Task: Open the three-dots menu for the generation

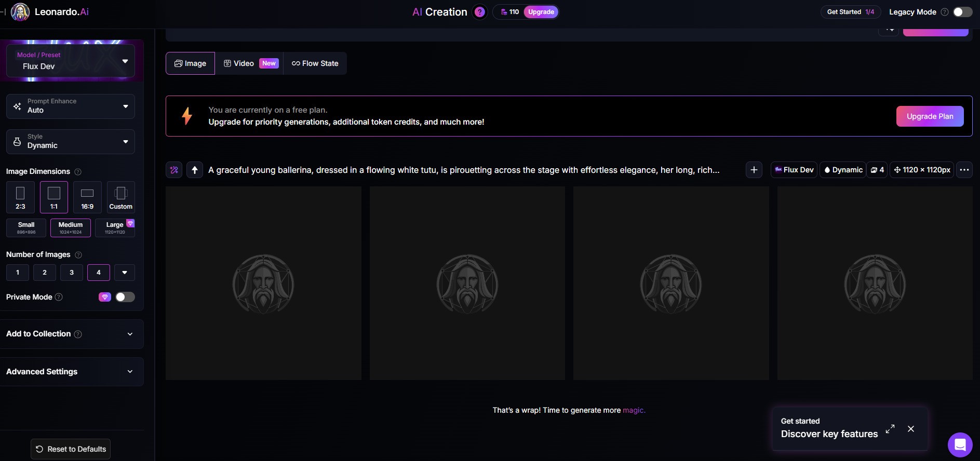Action: 964,170
